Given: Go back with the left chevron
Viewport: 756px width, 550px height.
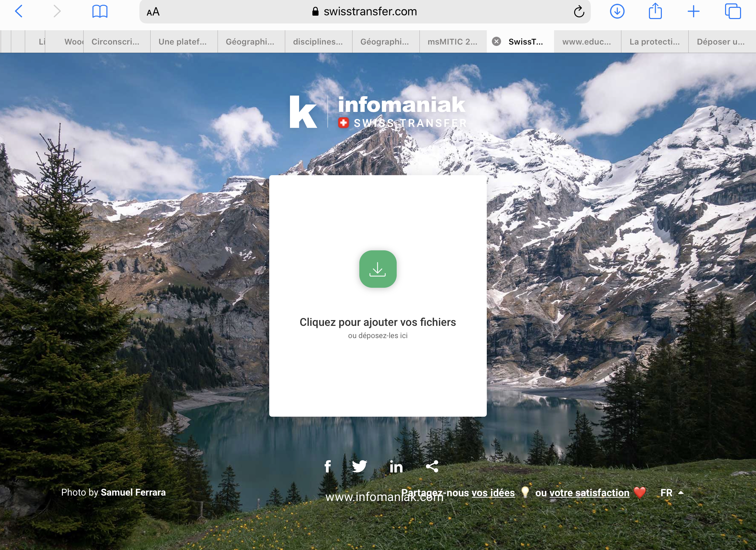Looking at the screenshot, I should [19, 12].
